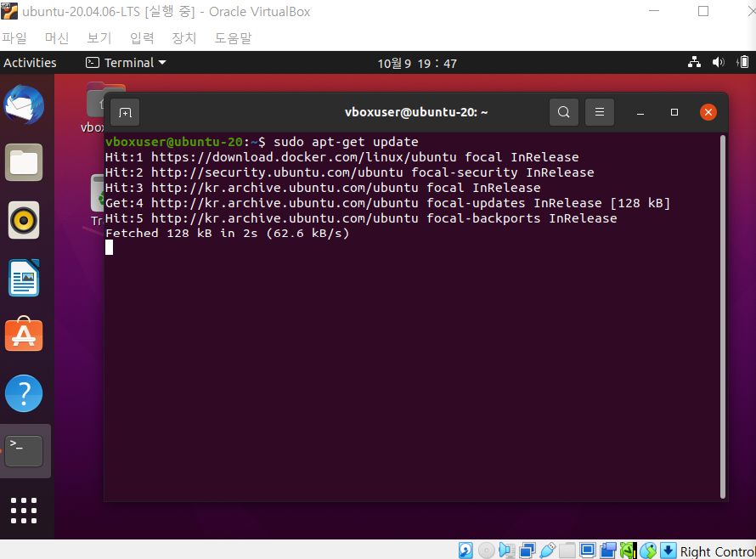Open Activities overview
Screen dimensions: 756x559
(x=30, y=63)
